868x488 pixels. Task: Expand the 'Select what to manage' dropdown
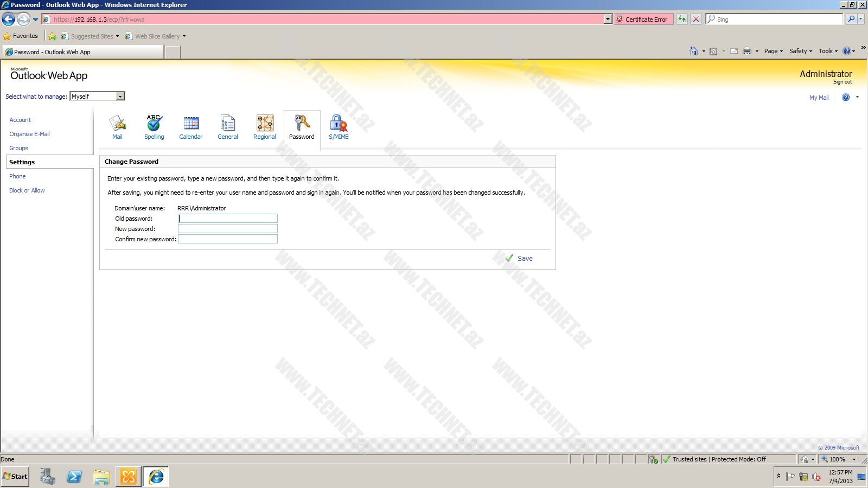(120, 97)
